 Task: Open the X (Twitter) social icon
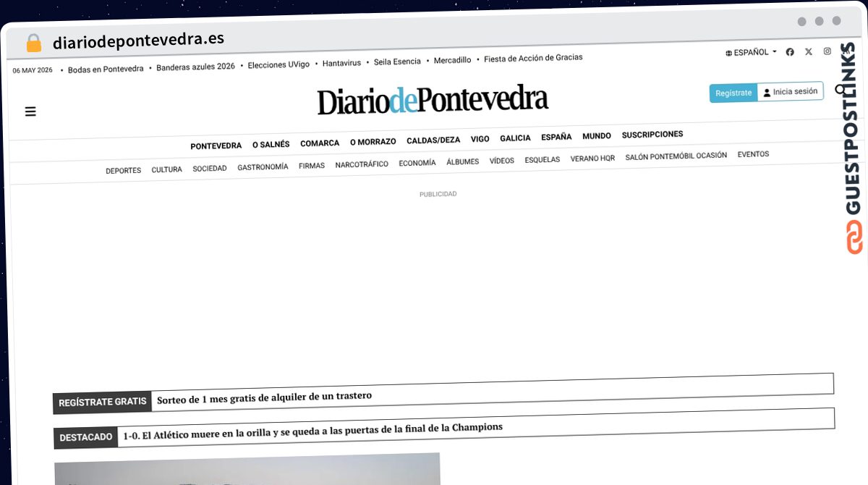click(x=809, y=51)
